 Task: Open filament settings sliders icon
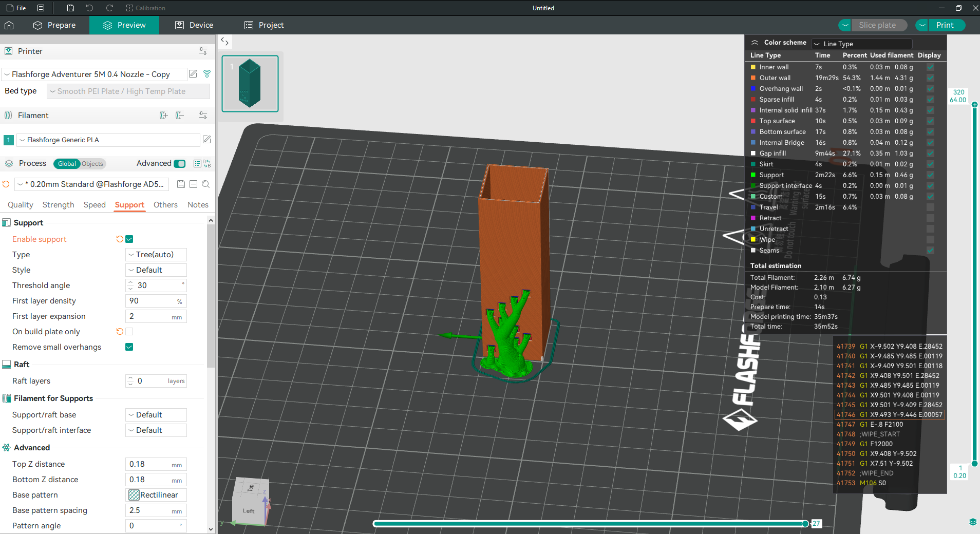click(x=203, y=116)
